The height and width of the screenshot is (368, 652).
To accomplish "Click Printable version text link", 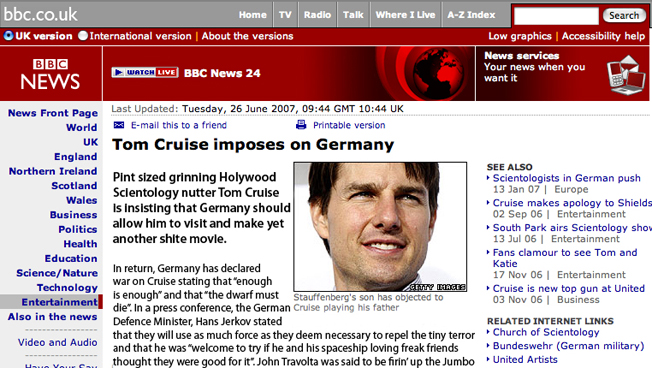I will coord(349,125).
